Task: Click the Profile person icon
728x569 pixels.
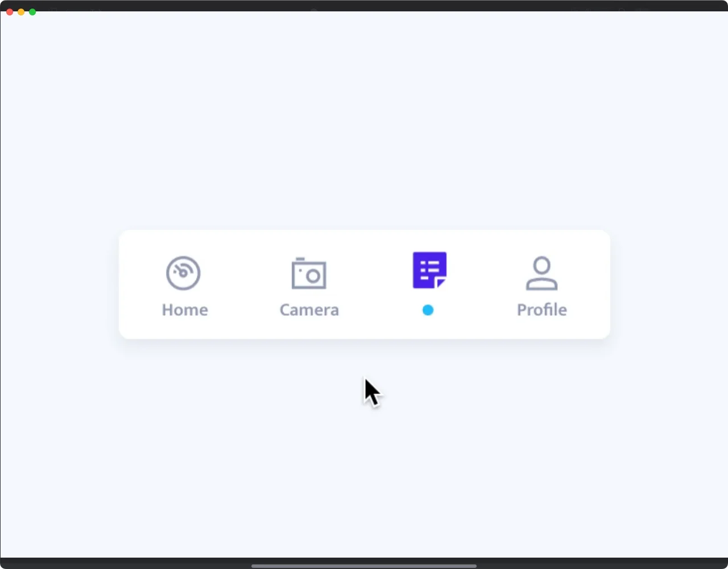Action: click(x=541, y=273)
